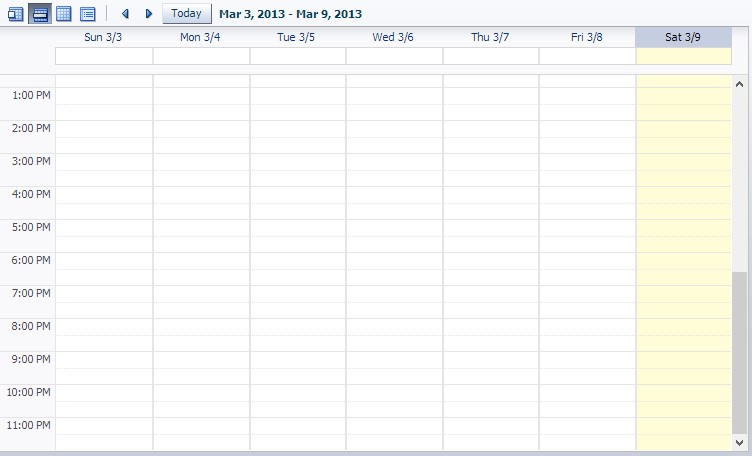Image resolution: width=752 pixels, height=456 pixels.
Task: Switch to day view icon
Action: pos(16,14)
